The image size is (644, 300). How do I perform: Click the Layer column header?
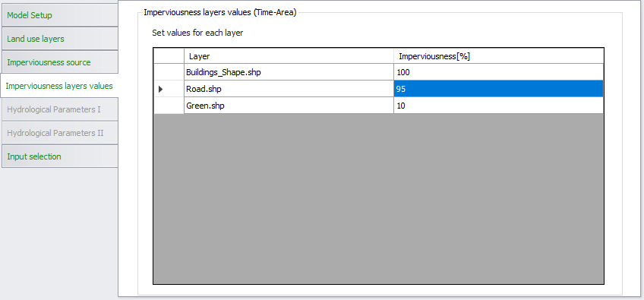coord(289,56)
